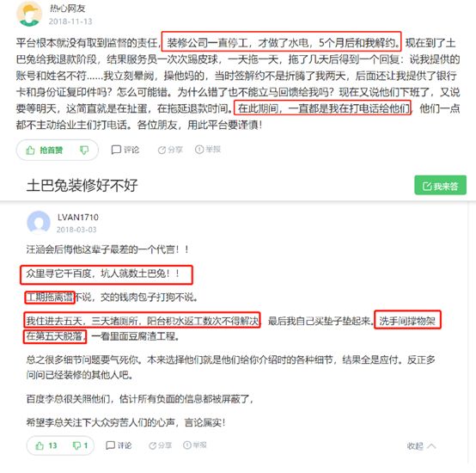Screen dimensions: 476x473
Task: Click the green 我来答 button
Action: click(x=440, y=185)
